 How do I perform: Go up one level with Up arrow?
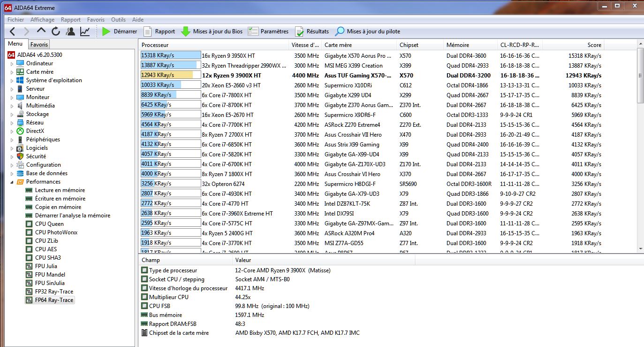tap(41, 31)
